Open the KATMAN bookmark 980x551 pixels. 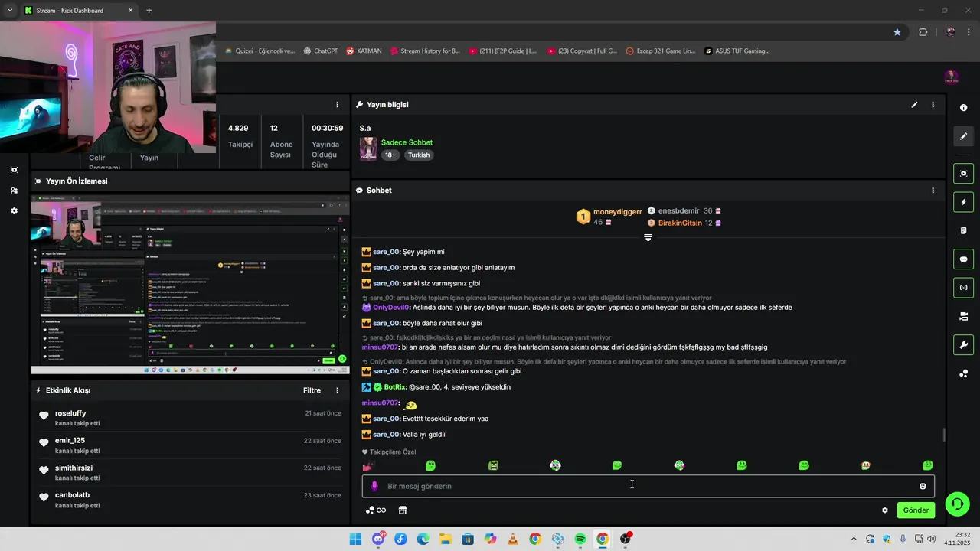point(364,51)
